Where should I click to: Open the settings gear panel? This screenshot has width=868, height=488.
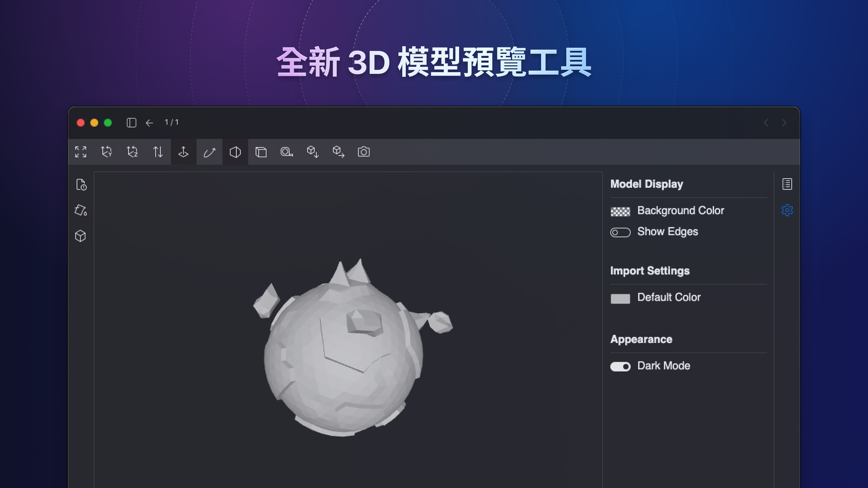coord(787,210)
